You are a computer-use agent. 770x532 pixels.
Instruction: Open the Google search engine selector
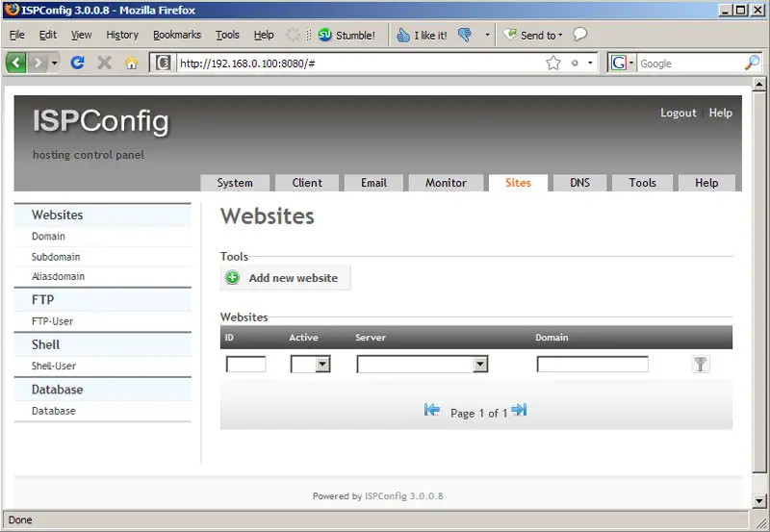pyautogui.click(x=622, y=63)
